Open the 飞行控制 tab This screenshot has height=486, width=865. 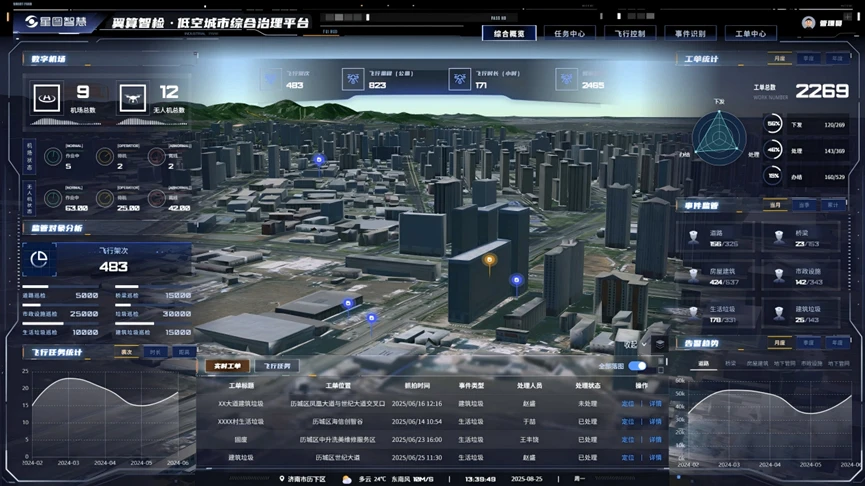(x=630, y=33)
